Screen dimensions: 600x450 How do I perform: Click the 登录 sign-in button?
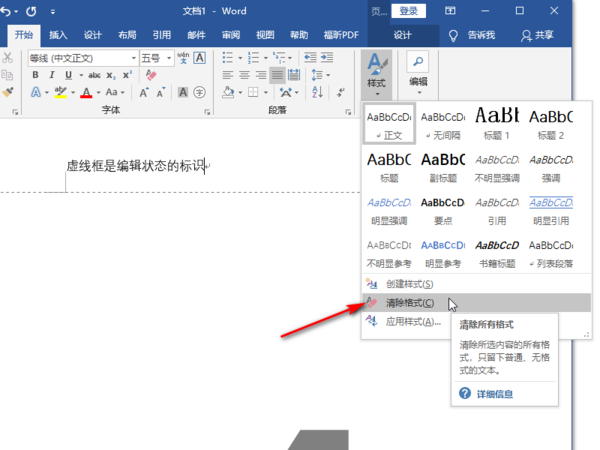click(408, 11)
